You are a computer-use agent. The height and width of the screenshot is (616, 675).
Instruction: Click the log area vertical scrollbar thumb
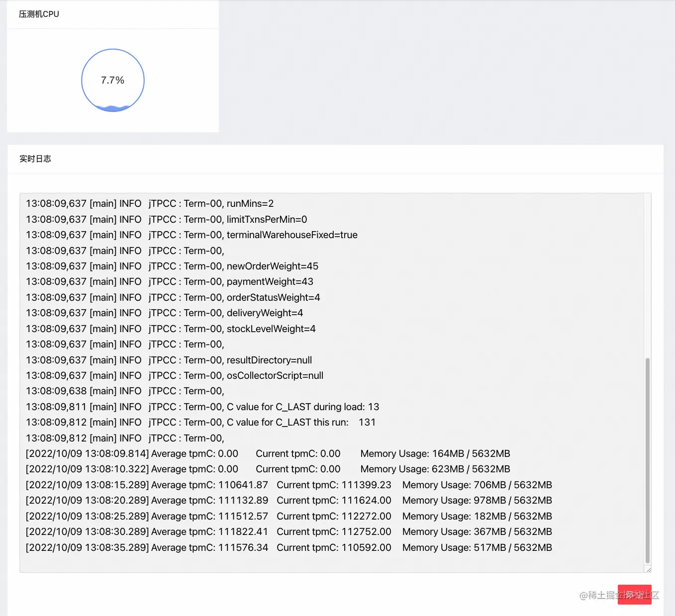(648, 460)
